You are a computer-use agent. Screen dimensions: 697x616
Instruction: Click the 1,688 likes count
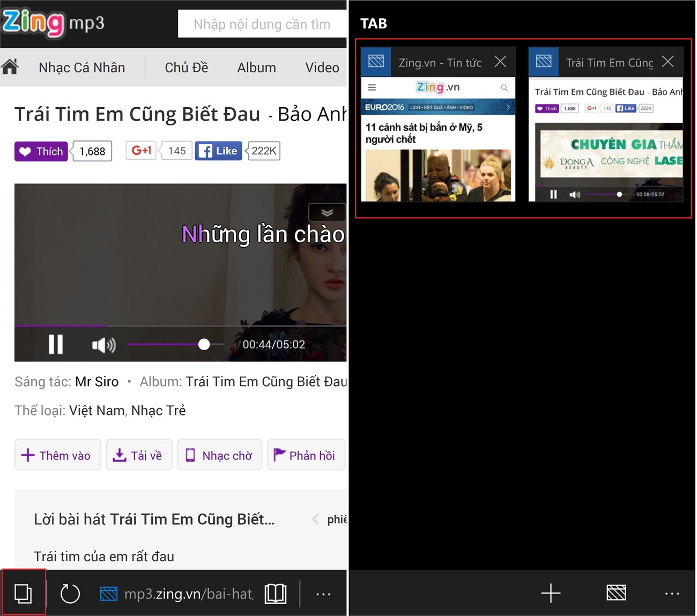(x=92, y=151)
